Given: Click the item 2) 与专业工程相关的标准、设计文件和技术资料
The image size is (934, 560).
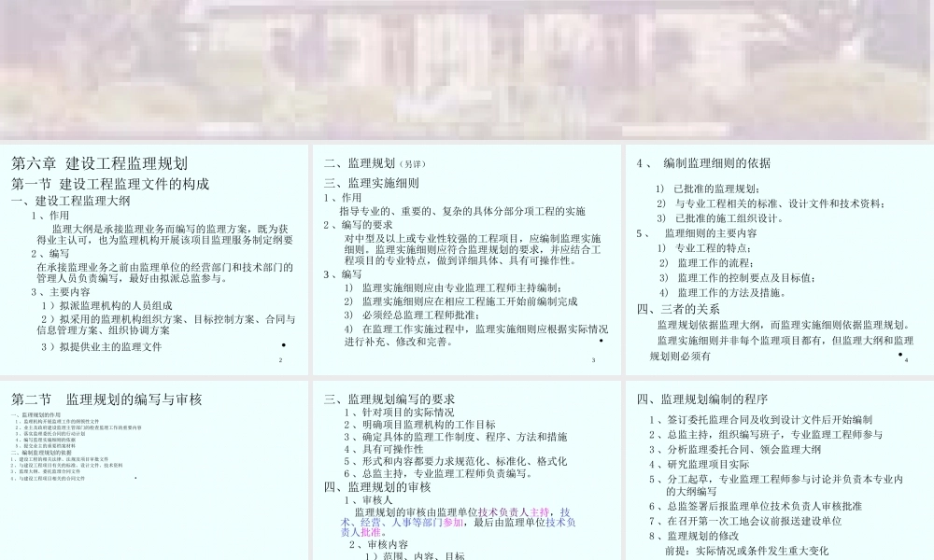Looking at the screenshot, I should pos(771,204).
